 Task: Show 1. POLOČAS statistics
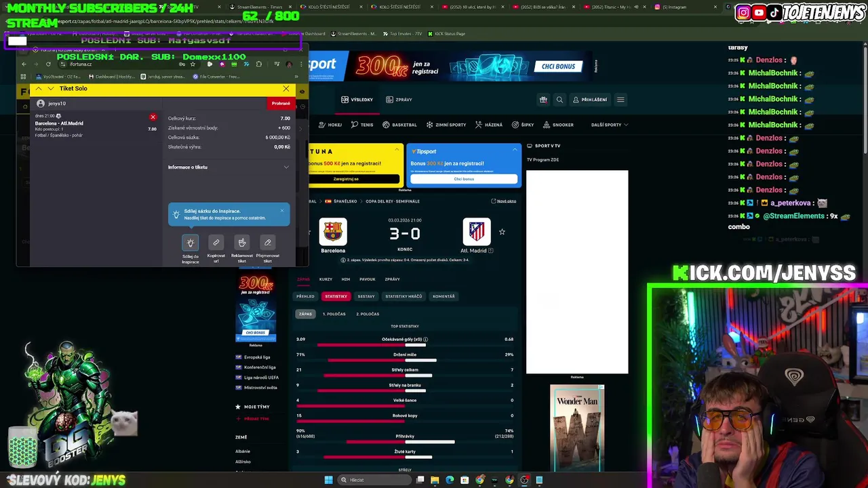pyautogui.click(x=334, y=314)
